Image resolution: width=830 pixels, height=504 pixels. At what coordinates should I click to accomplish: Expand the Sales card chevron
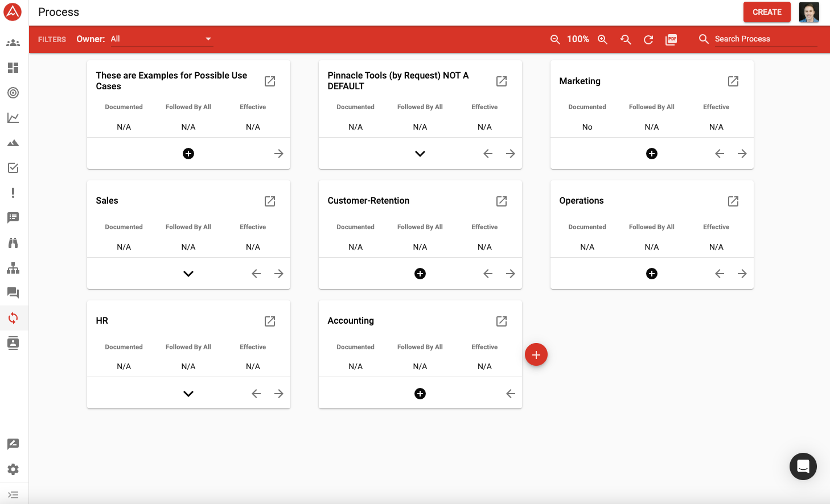point(188,274)
